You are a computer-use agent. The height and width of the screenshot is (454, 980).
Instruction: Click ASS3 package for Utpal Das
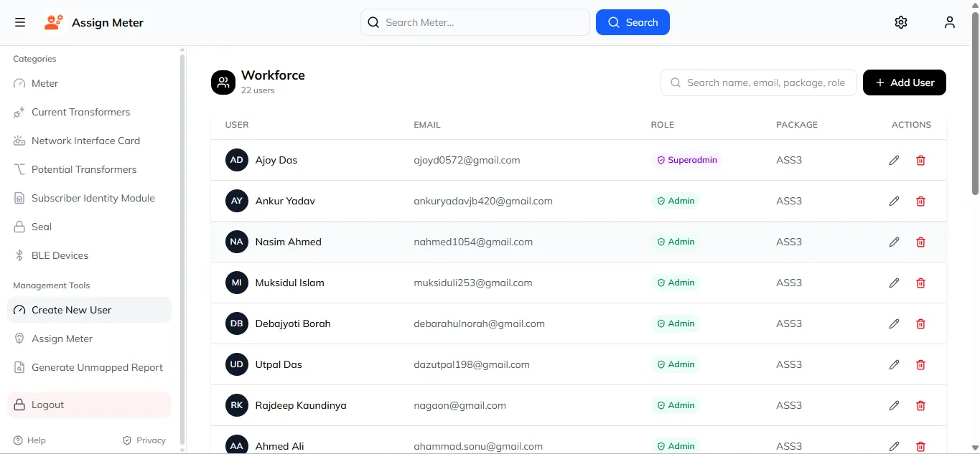(789, 364)
